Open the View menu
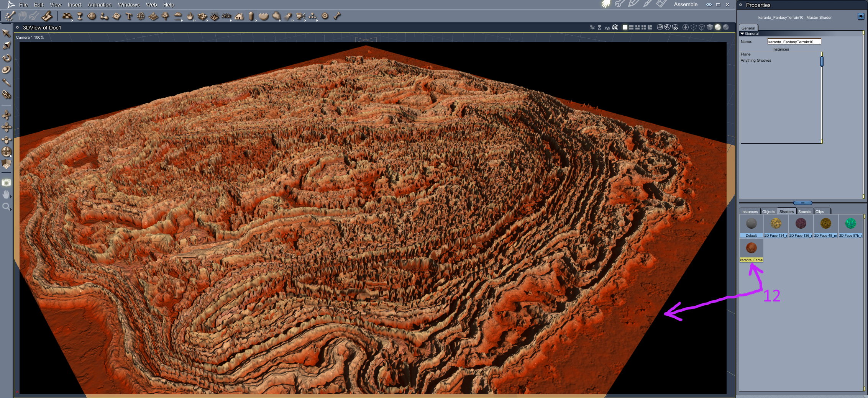Image resolution: width=868 pixels, height=398 pixels. click(56, 5)
